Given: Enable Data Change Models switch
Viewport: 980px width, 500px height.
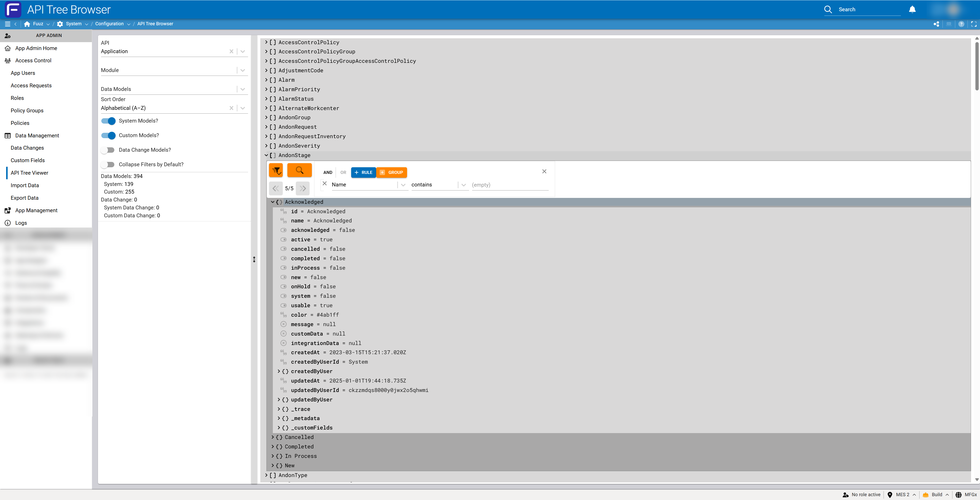Looking at the screenshot, I should point(108,150).
